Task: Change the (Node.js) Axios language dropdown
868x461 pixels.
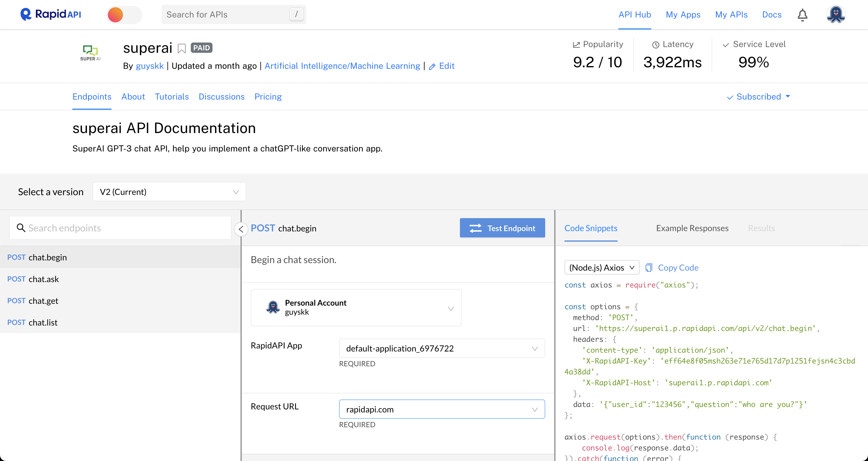Action: click(602, 267)
